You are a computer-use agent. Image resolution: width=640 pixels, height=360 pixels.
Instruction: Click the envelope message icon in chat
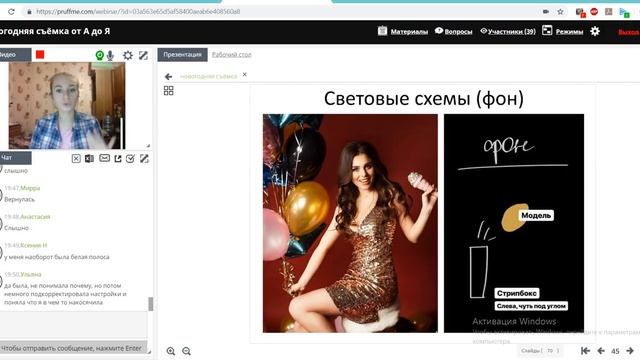point(104,158)
